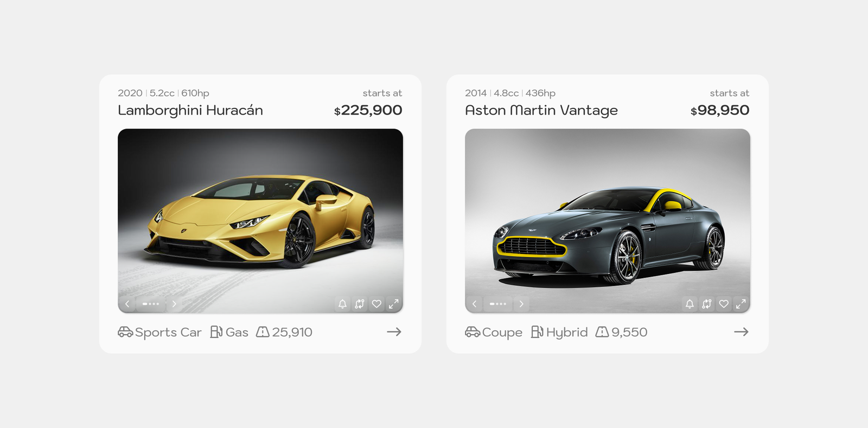Click the bell notification icon on Aston Martin image

click(x=690, y=304)
